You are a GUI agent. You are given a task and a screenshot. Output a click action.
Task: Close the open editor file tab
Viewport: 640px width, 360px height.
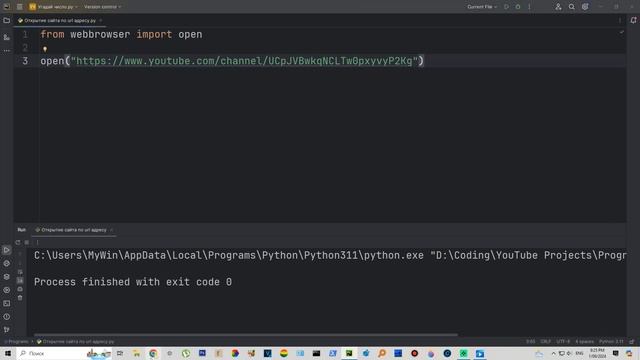click(100, 20)
